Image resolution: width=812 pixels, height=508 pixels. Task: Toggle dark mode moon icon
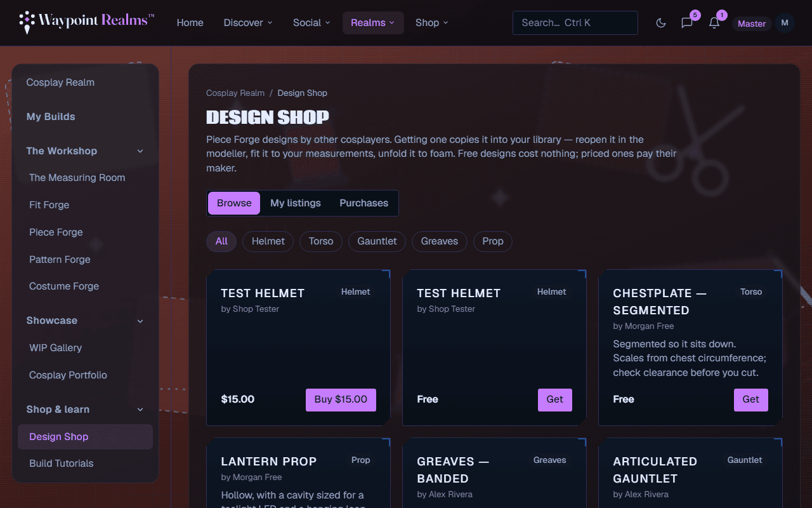pos(661,23)
